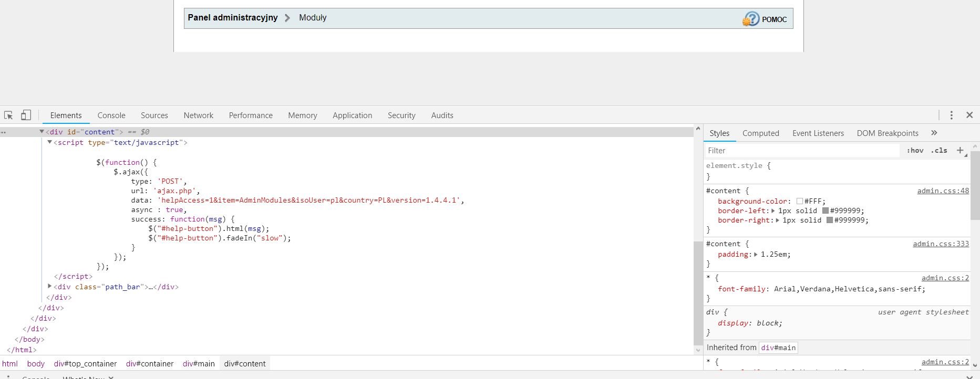Close the DevTools panel
This screenshot has width=980, height=379.
[969, 115]
